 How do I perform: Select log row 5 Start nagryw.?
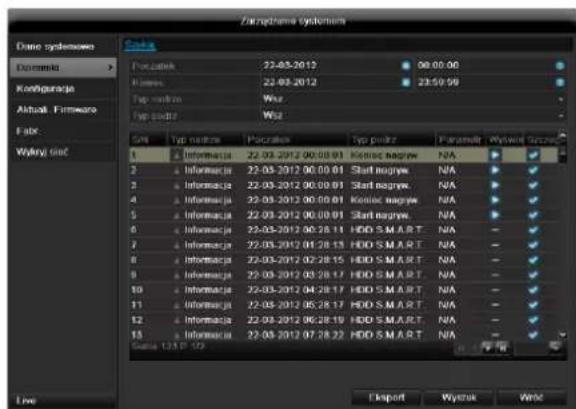click(343, 215)
